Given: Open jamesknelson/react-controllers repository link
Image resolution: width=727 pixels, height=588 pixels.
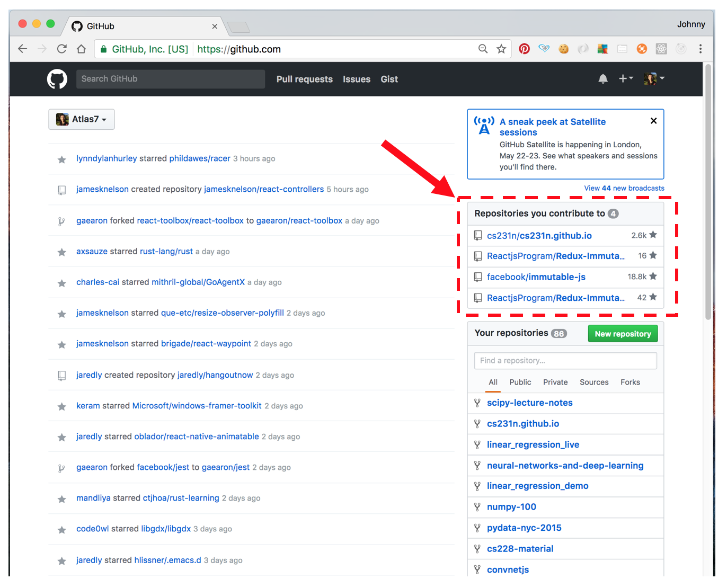Looking at the screenshot, I should 264,189.
